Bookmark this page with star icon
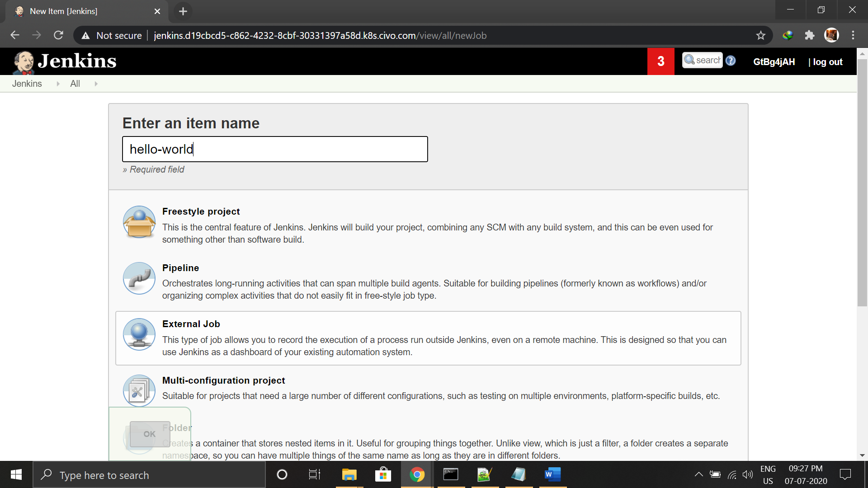The height and width of the screenshot is (488, 868). click(761, 35)
